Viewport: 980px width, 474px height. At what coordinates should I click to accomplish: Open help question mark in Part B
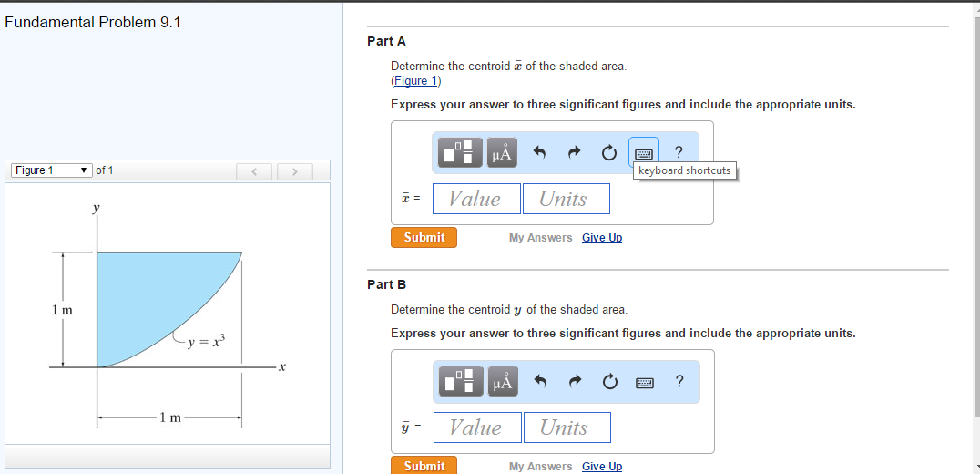(x=680, y=381)
